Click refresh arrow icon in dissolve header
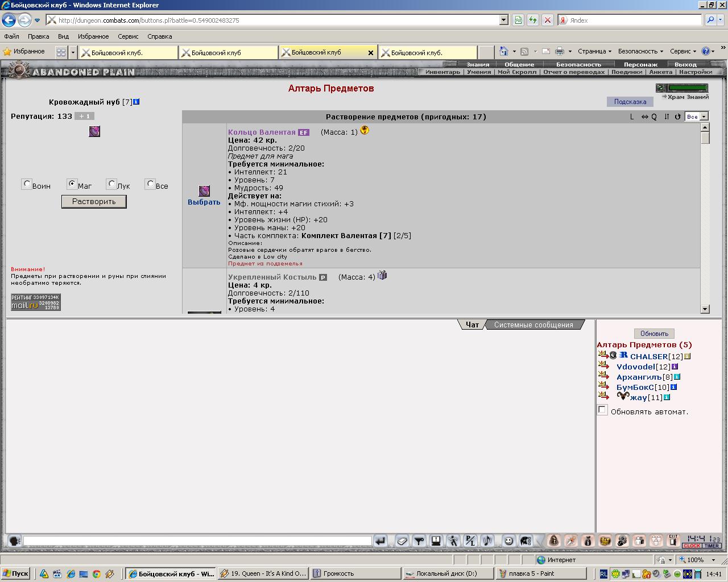The height and width of the screenshot is (582, 728). [677, 117]
